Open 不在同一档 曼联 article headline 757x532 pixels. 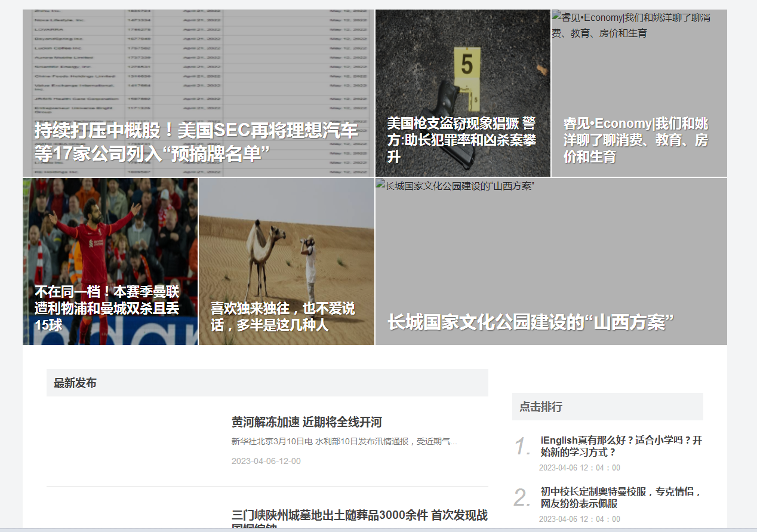[x=107, y=308]
